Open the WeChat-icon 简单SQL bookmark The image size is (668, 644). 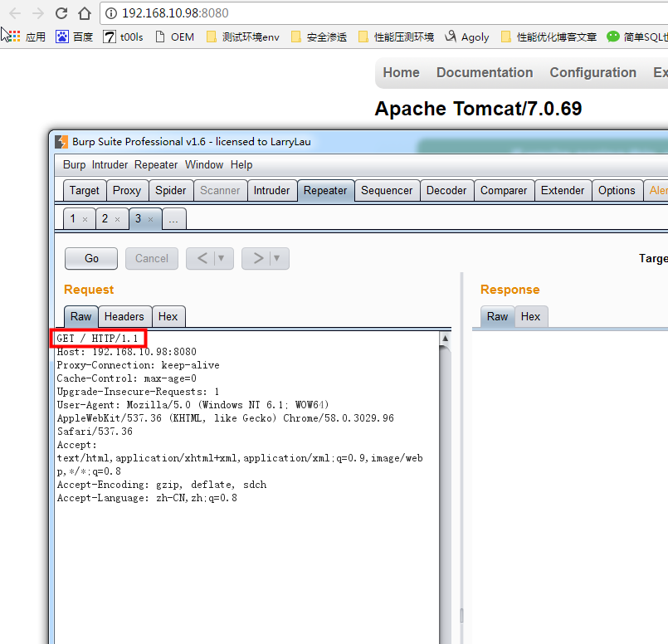click(637, 37)
